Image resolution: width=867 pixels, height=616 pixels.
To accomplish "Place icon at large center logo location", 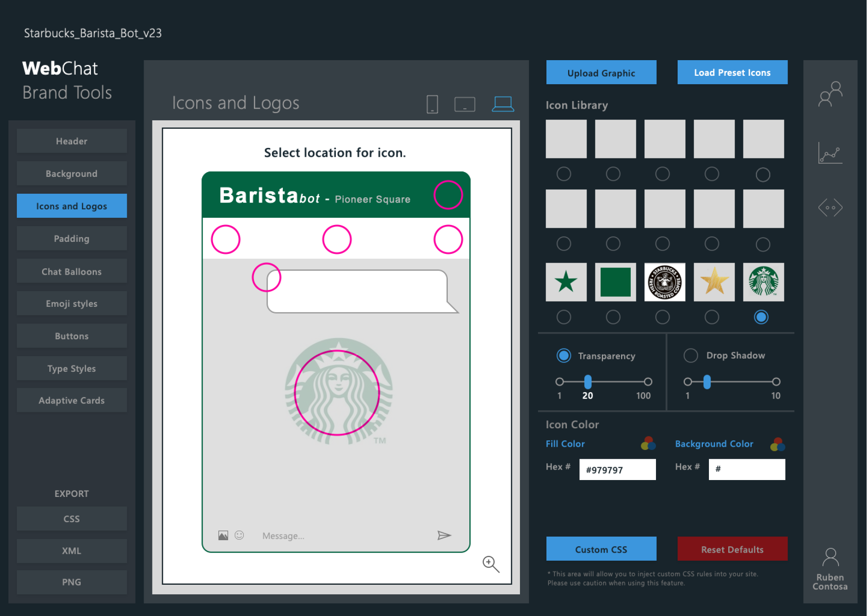I will click(337, 393).
